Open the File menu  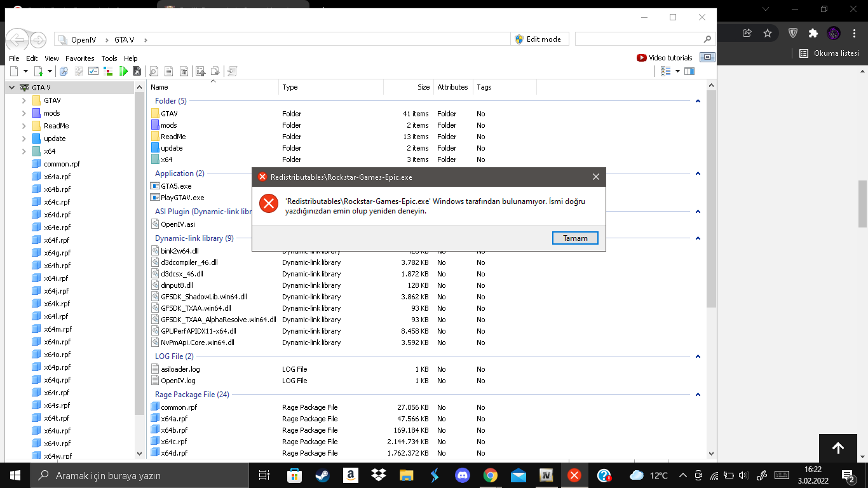click(14, 58)
